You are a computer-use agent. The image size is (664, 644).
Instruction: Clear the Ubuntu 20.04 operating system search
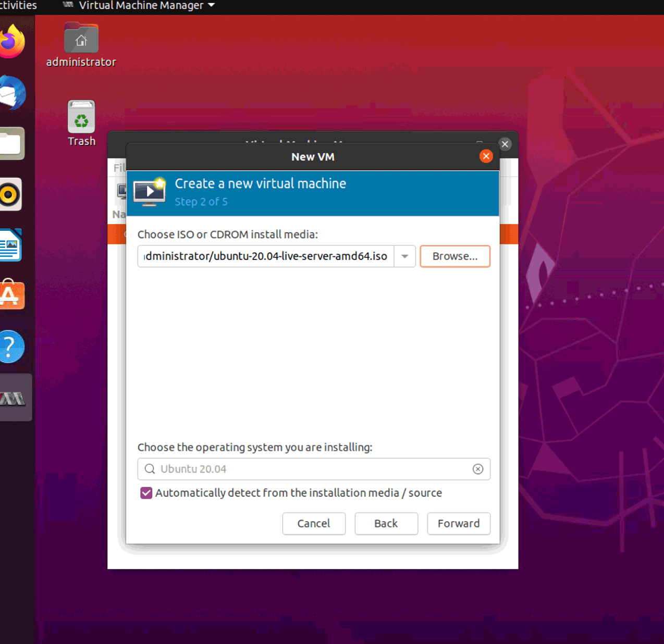(x=477, y=469)
